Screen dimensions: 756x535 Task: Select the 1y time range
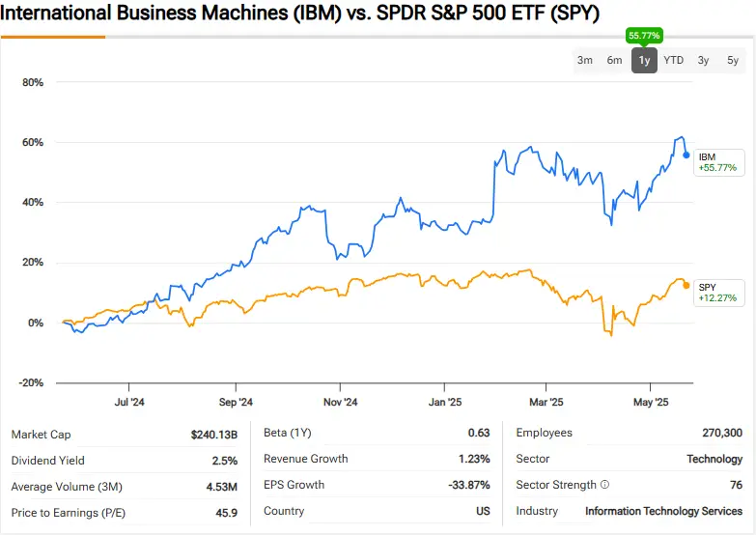pyautogui.click(x=644, y=60)
